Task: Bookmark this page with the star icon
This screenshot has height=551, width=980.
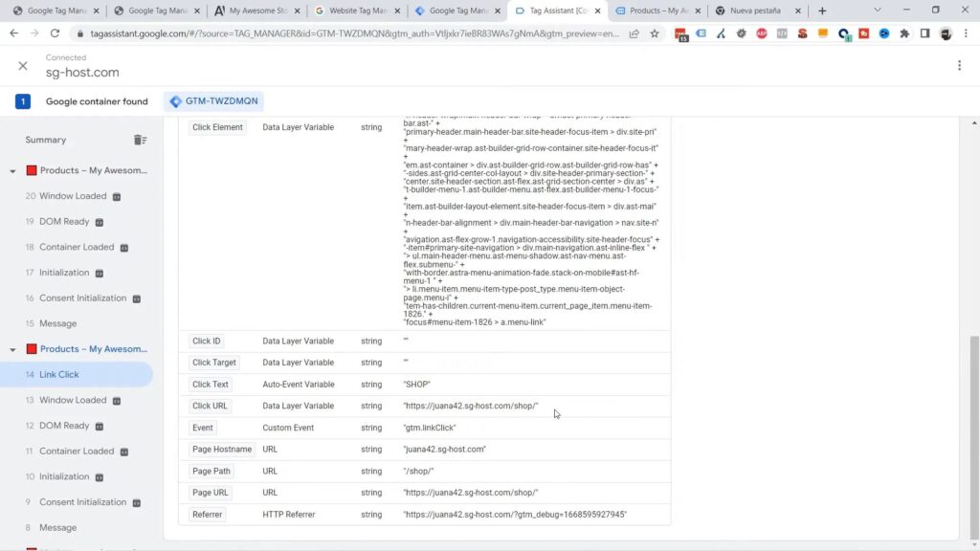Action: (x=655, y=33)
